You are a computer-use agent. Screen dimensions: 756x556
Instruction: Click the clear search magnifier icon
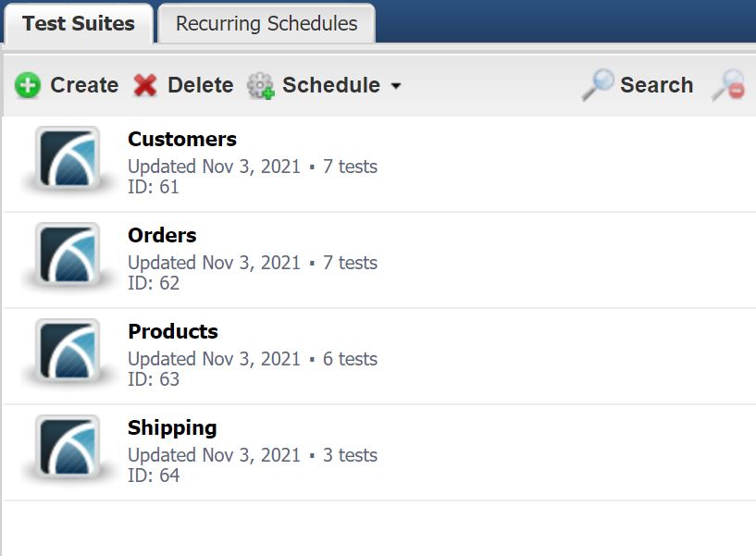(731, 84)
